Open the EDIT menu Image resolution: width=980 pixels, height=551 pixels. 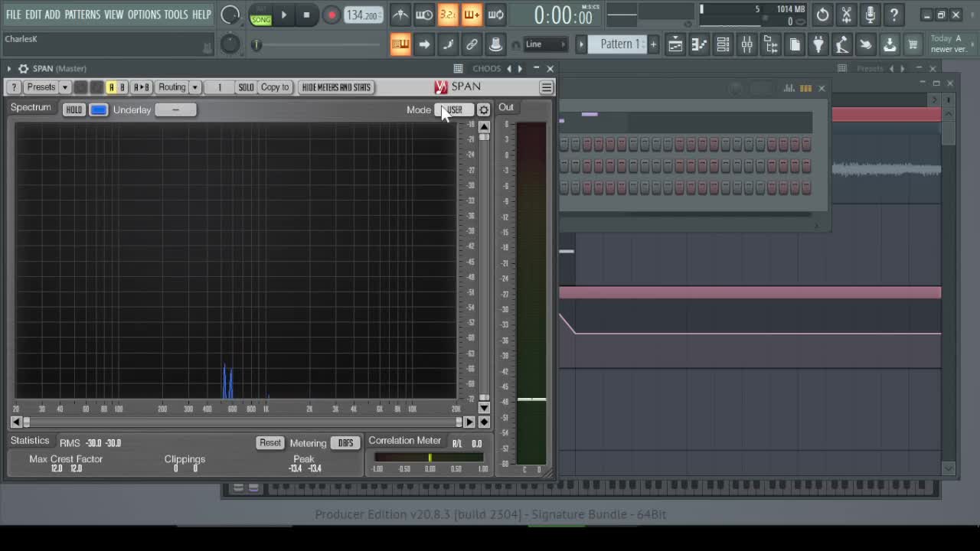[x=34, y=15]
